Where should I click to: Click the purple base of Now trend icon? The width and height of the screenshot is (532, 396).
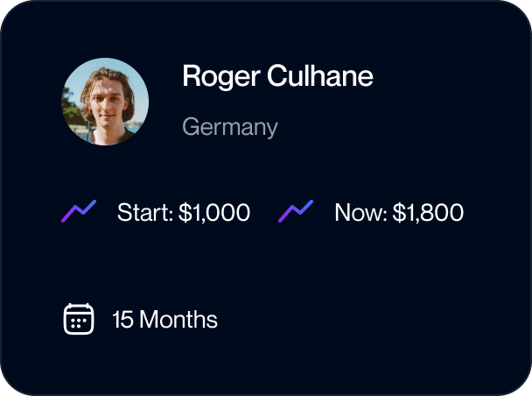(284, 216)
